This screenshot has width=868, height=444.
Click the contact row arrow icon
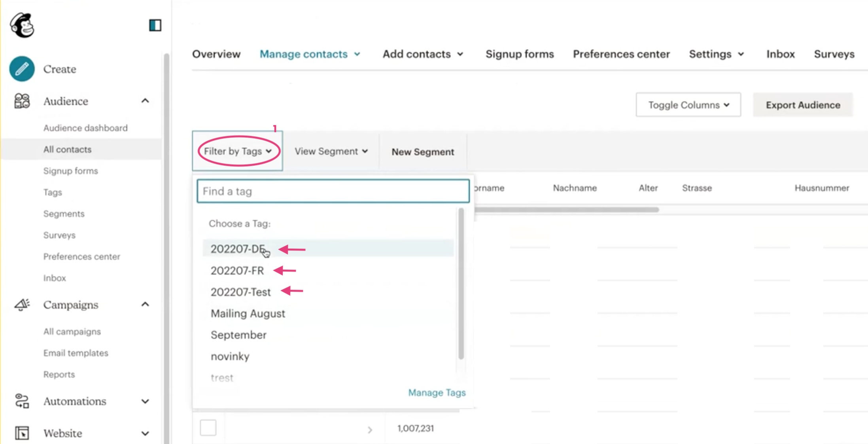click(370, 429)
